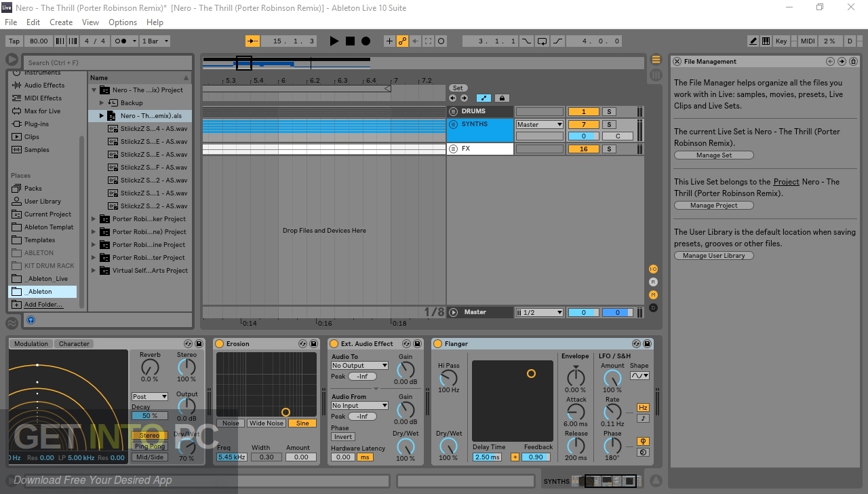Toggle the Erosion device activator
Screen dimensions: 868x494
pyautogui.click(x=220, y=344)
